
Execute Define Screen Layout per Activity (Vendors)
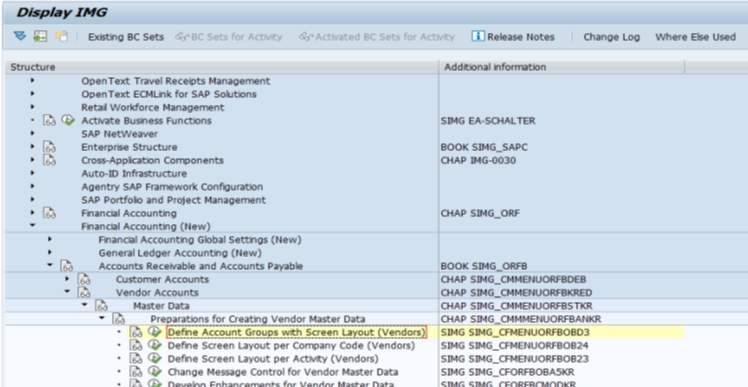tap(154, 358)
